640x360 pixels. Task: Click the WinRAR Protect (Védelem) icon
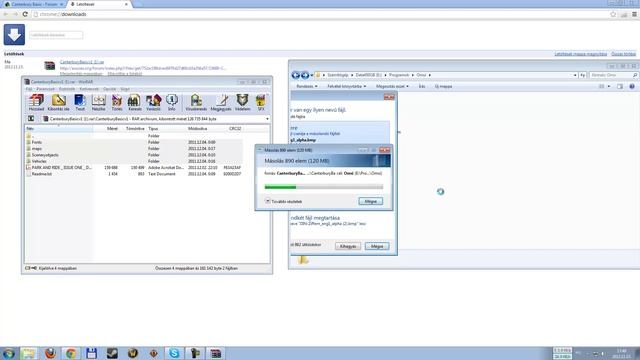tap(242, 102)
